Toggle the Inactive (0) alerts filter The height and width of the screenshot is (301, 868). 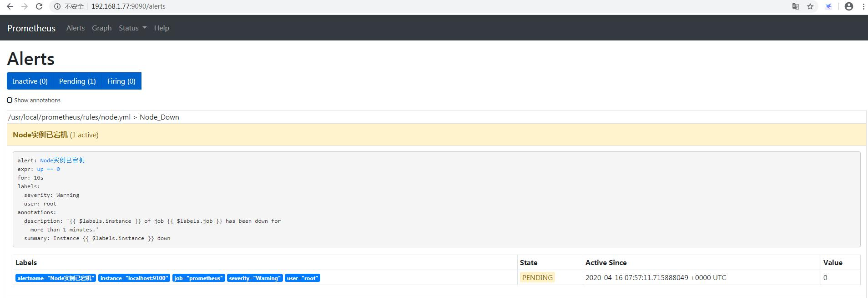pos(30,81)
